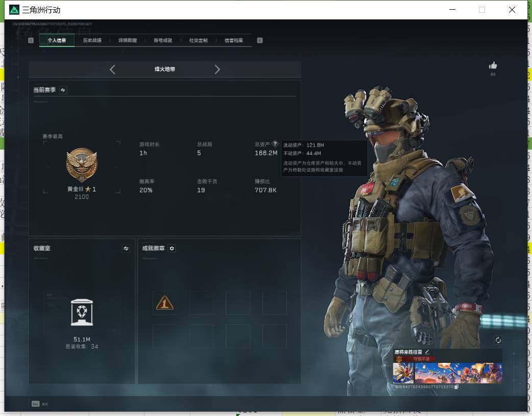Click the 黄金III ★1 rank label
Screen dimensions: 532x416
click(x=81, y=189)
